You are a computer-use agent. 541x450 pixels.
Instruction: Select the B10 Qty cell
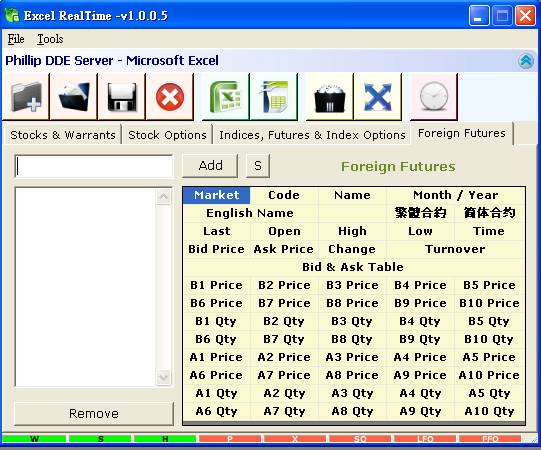489,339
